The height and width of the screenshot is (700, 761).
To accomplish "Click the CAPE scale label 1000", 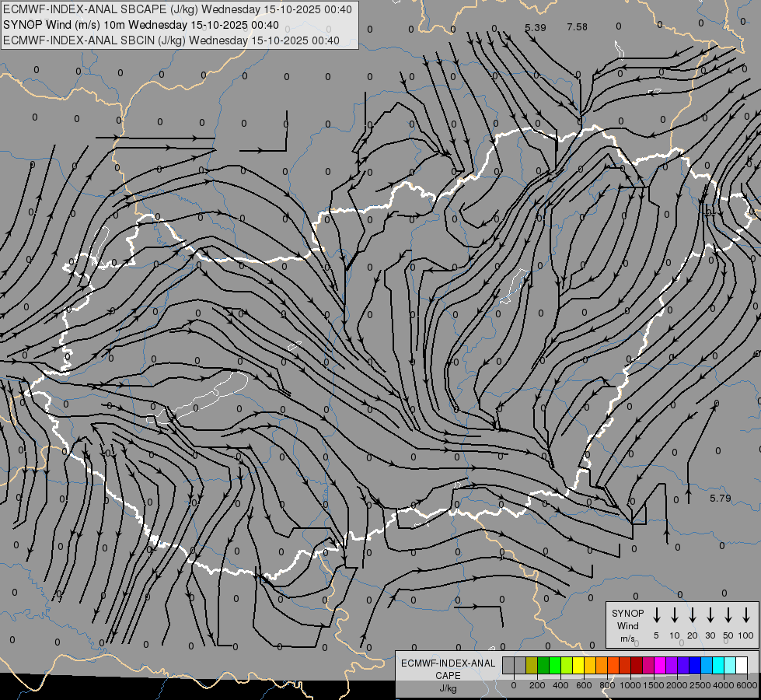I will [630, 685].
